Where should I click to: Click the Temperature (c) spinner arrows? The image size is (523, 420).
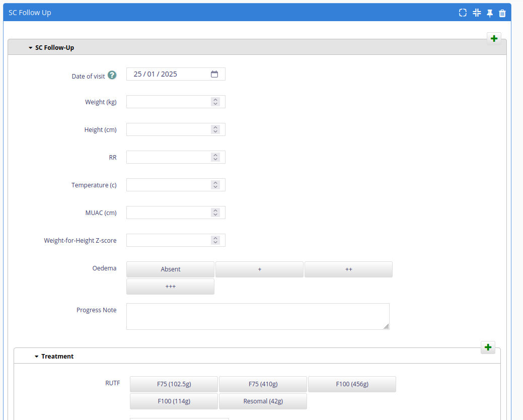tap(215, 185)
